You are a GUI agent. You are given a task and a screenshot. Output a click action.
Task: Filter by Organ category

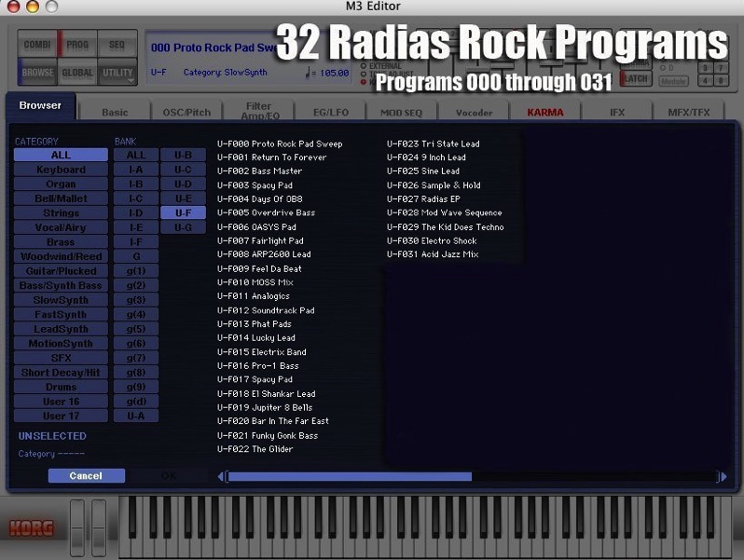coord(61,184)
